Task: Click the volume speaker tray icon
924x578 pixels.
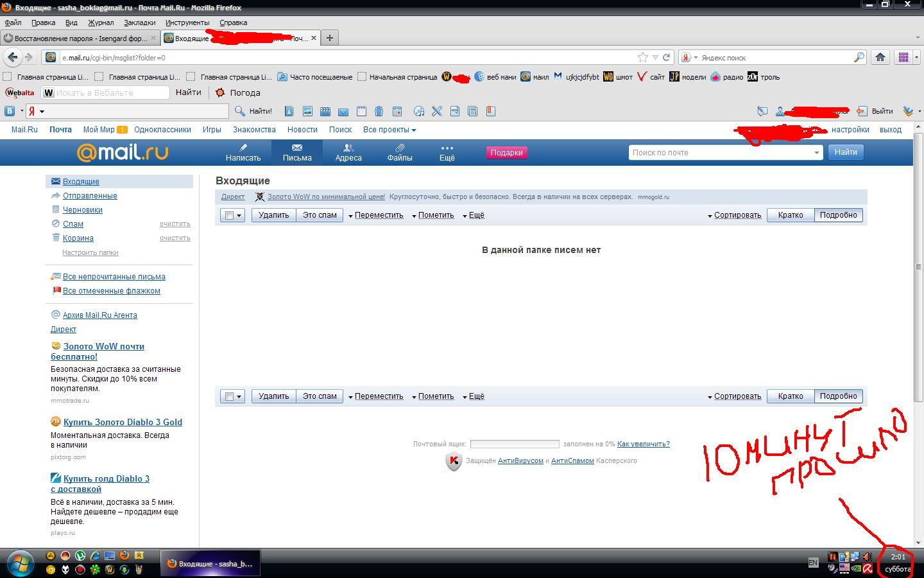Action: click(x=867, y=557)
